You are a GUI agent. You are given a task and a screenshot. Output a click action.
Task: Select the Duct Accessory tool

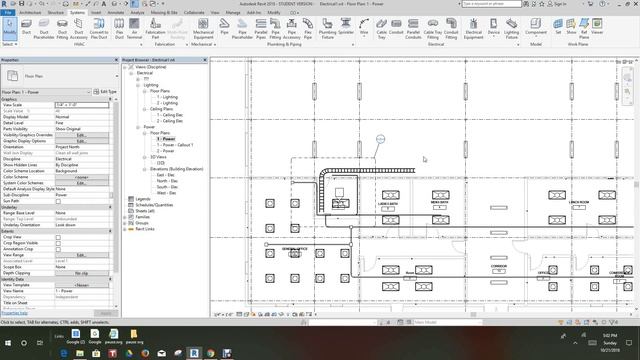(79, 29)
